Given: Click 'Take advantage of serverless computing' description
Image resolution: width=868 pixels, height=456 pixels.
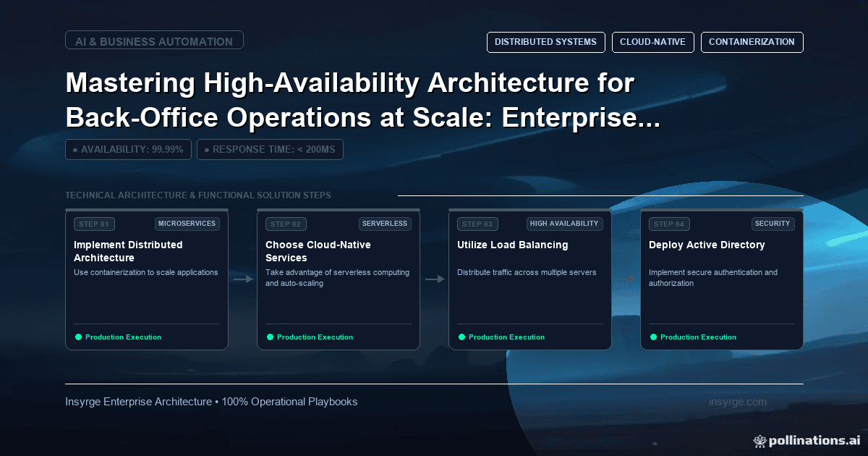Looking at the screenshot, I should (338, 278).
